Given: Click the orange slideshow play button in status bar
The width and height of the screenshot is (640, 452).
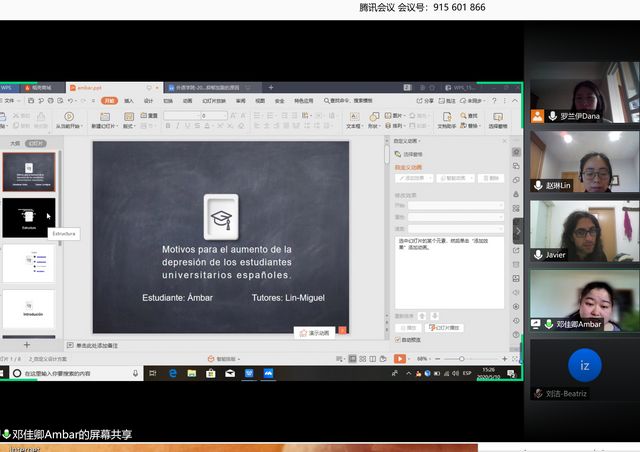Looking at the screenshot, I should [399, 358].
